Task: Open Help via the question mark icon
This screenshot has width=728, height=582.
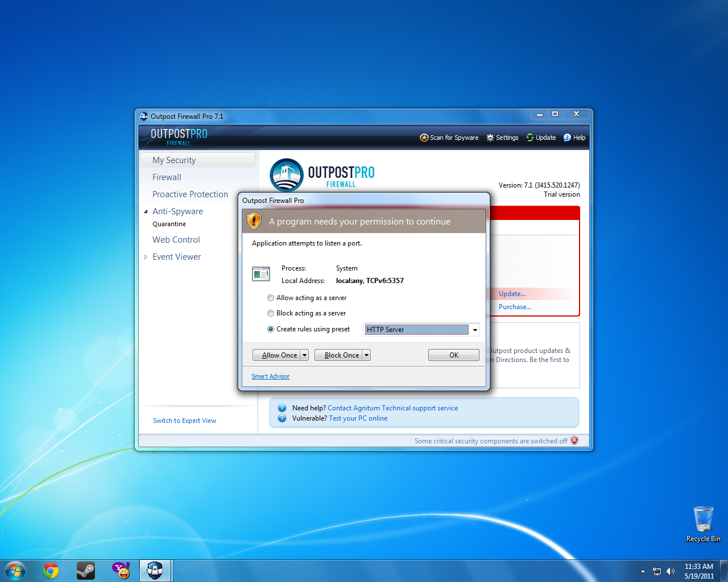Action: (567, 138)
